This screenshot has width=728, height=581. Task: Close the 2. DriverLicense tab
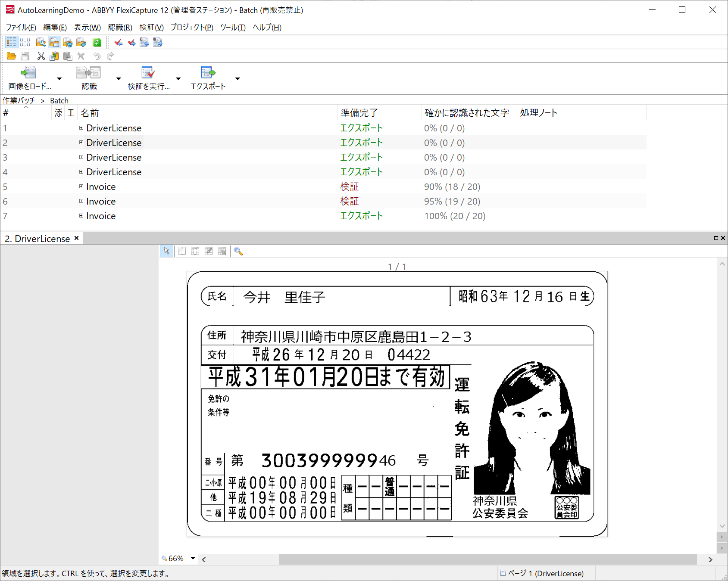77,238
